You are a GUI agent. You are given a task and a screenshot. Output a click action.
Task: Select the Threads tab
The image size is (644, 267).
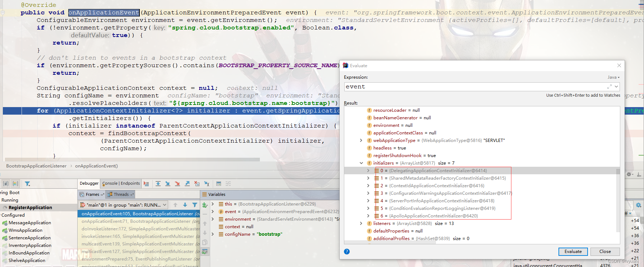click(121, 194)
